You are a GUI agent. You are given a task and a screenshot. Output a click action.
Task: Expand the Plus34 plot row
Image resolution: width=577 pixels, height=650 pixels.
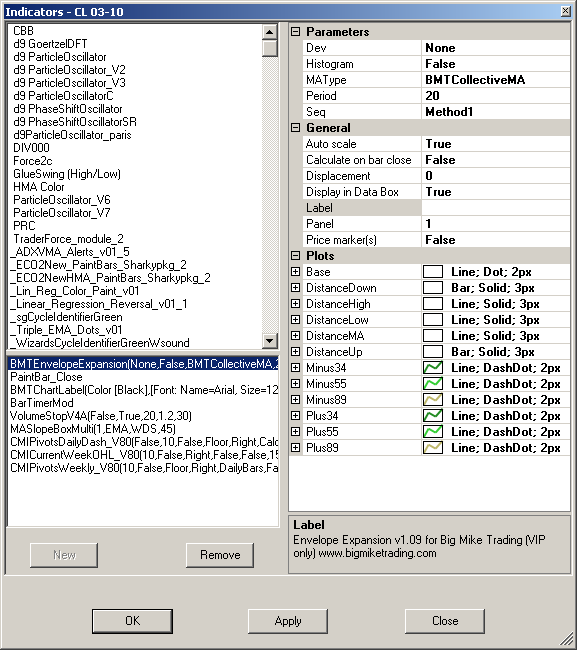pos(295,415)
